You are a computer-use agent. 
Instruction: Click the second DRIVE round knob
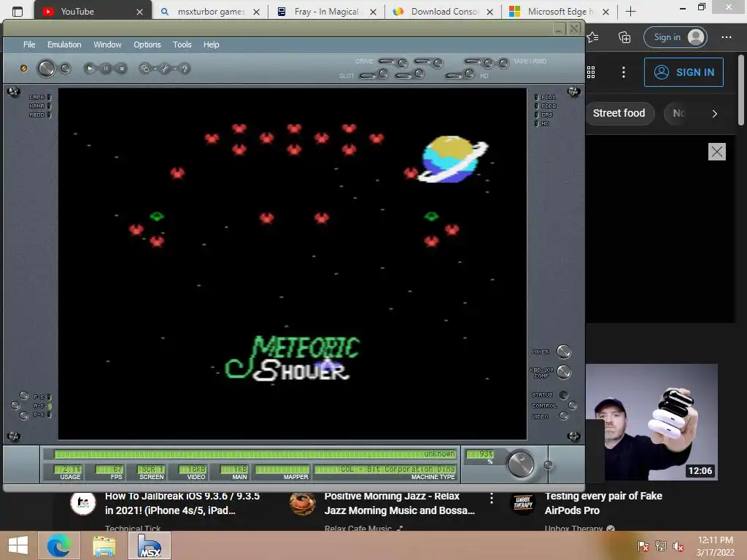pyautogui.click(x=438, y=63)
